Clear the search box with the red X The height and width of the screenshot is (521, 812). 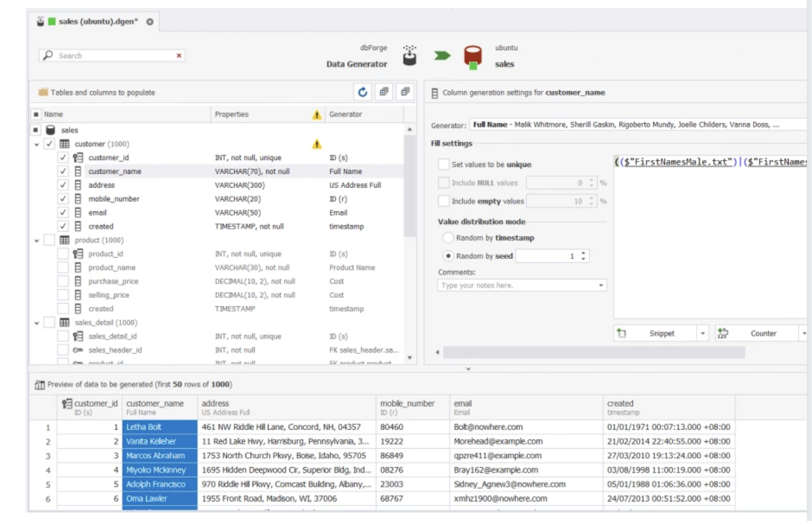point(179,56)
